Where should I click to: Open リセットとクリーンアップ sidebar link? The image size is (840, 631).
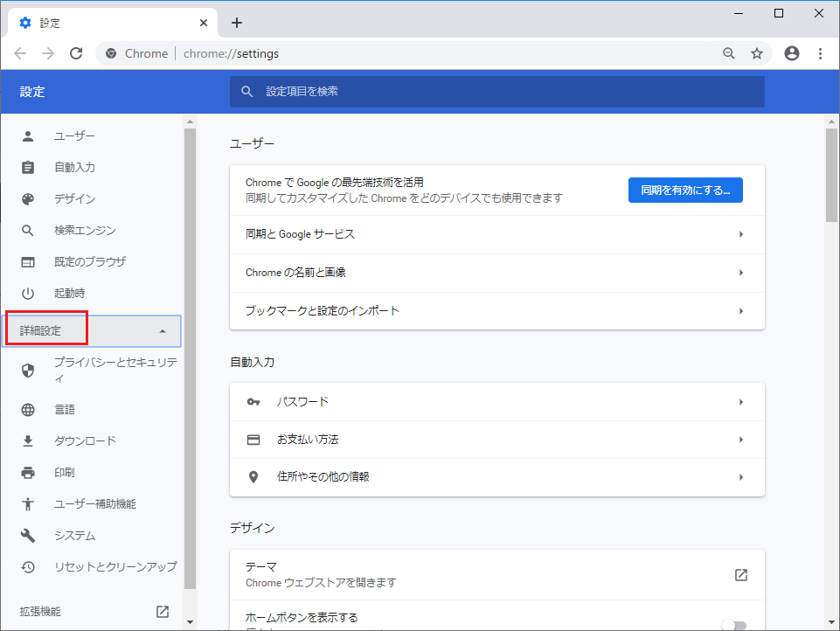pos(115,566)
